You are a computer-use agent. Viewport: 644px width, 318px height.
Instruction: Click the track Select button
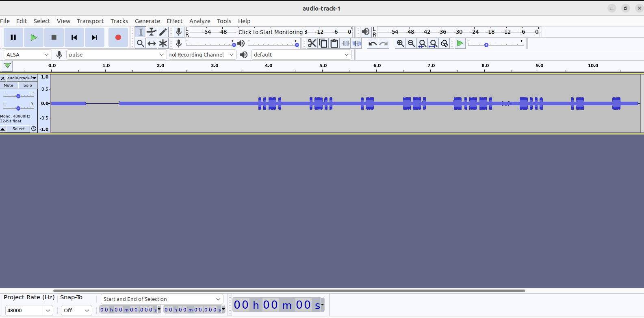(18, 129)
